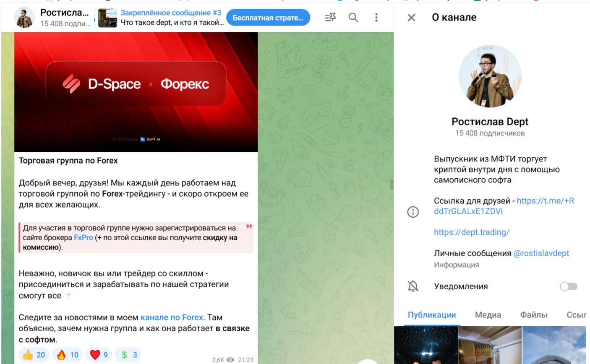The width and height of the screenshot is (590, 364).
Task: Click the thumbs-up reaction with 20
Action: (34, 355)
